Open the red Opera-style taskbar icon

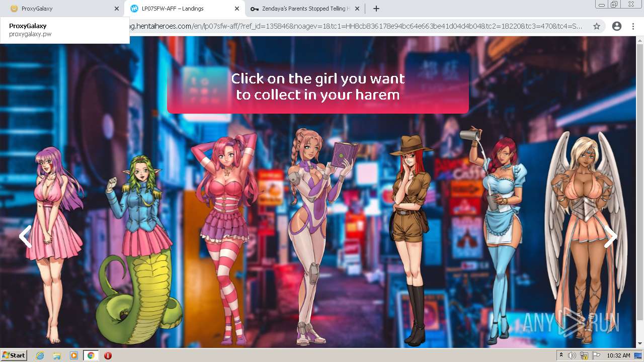pos(108,355)
